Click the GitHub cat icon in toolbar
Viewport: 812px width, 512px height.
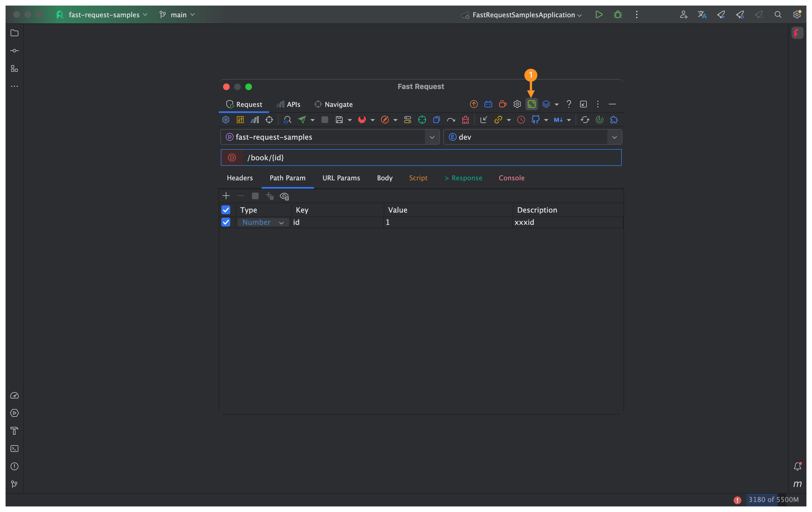[535, 119]
